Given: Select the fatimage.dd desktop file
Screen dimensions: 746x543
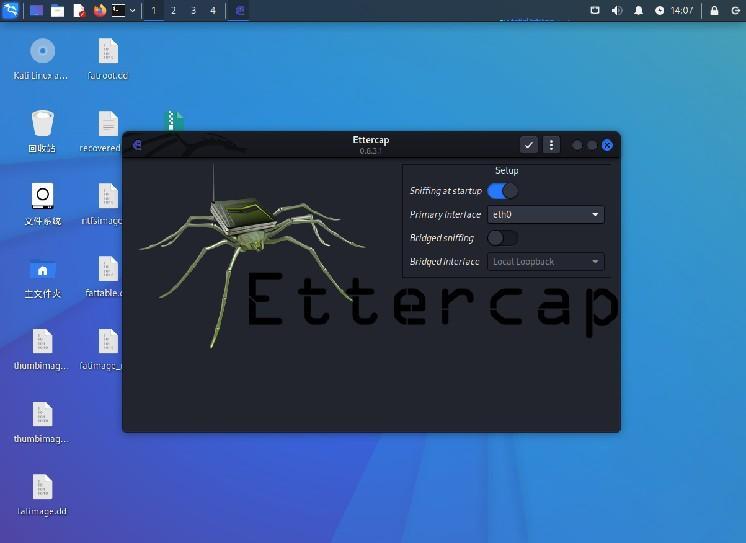Looking at the screenshot, I should pos(42,495).
